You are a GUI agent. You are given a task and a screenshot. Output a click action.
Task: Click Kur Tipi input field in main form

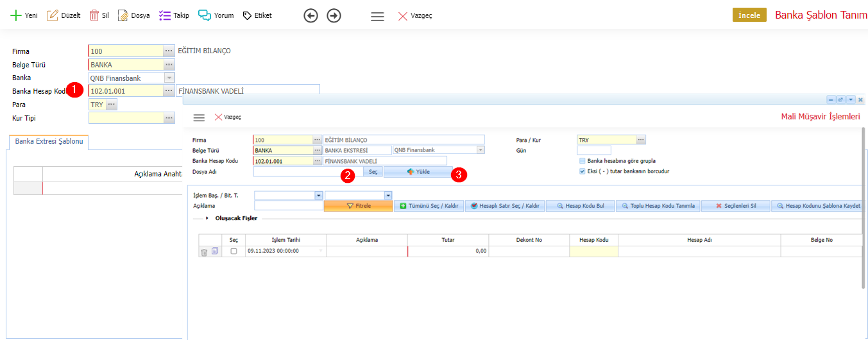(125, 118)
